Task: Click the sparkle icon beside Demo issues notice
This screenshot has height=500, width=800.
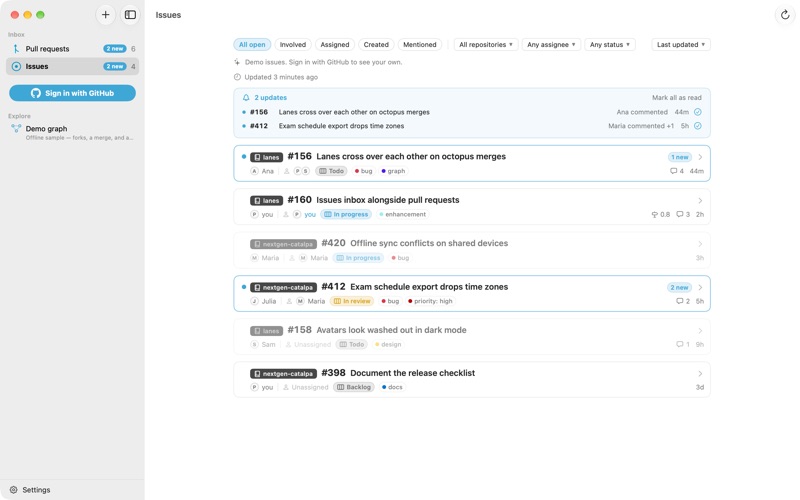Action: click(237, 62)
